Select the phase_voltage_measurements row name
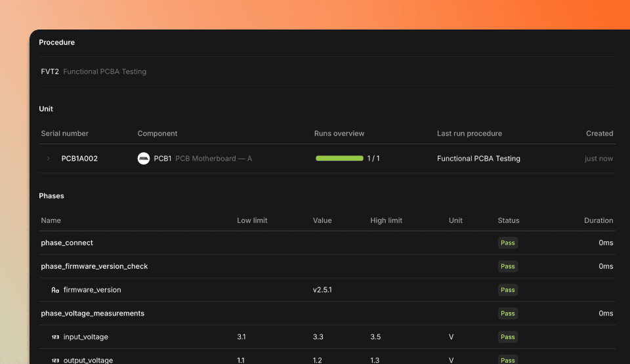The width and height of the screenshot is (630, 364). tap(93, 313)
